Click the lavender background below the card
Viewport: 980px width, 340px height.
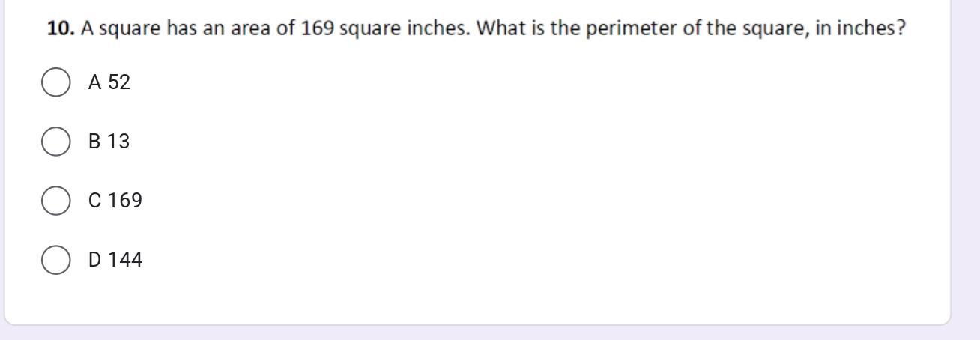(x=490, y=333)
